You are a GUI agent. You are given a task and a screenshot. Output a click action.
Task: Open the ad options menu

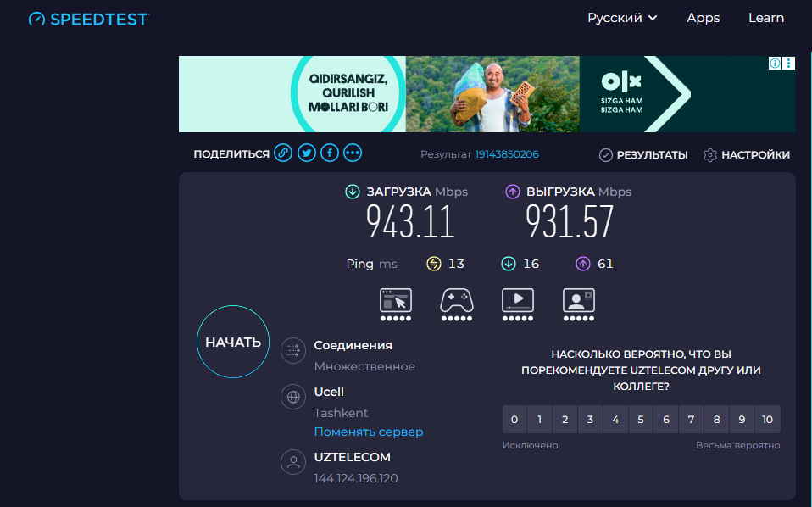point(789,64)
